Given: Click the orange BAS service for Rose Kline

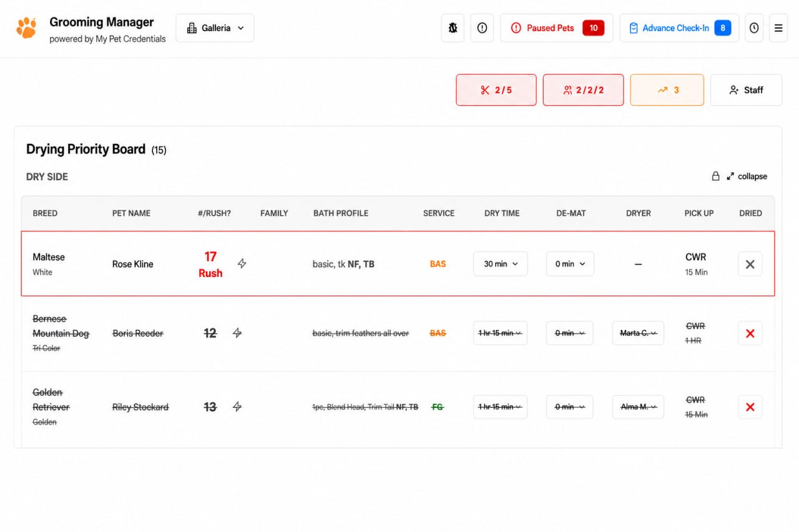Looking at the screenshot, I should [438, 264].
